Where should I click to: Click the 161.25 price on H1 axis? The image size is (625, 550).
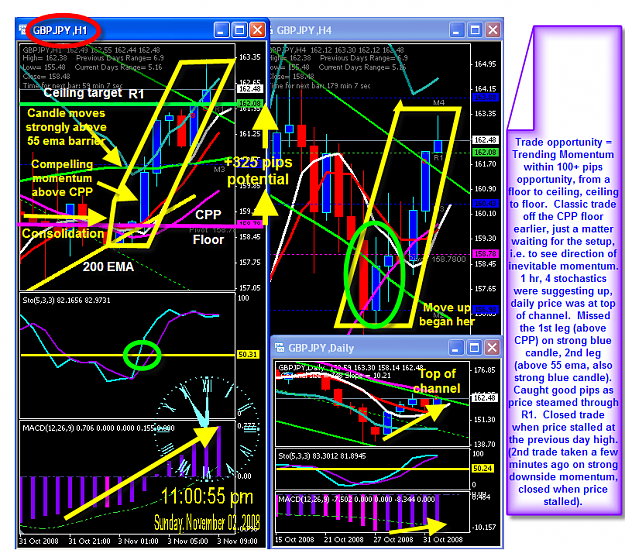[250, 134]
